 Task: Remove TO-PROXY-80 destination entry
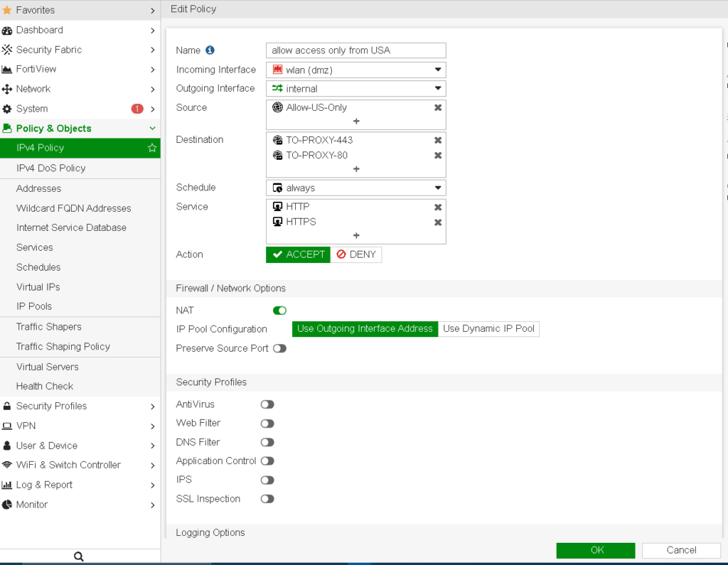click(x=438, y=156)
